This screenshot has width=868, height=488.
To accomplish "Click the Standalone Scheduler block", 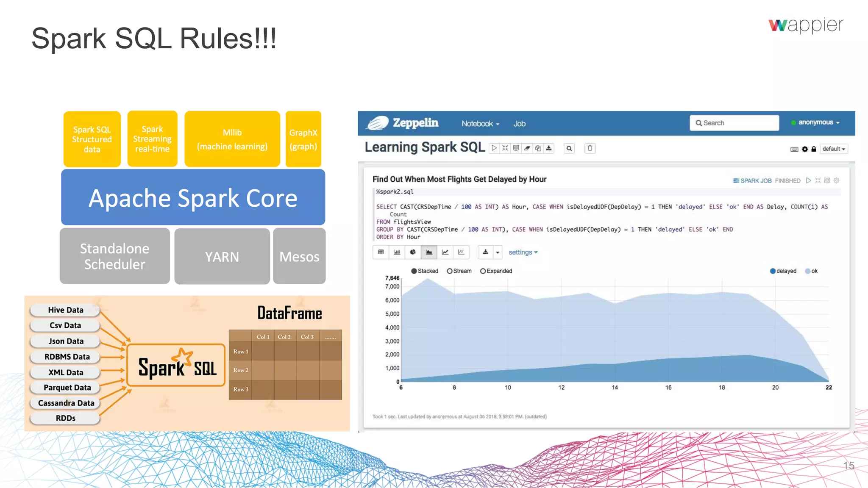I will 115,256.
